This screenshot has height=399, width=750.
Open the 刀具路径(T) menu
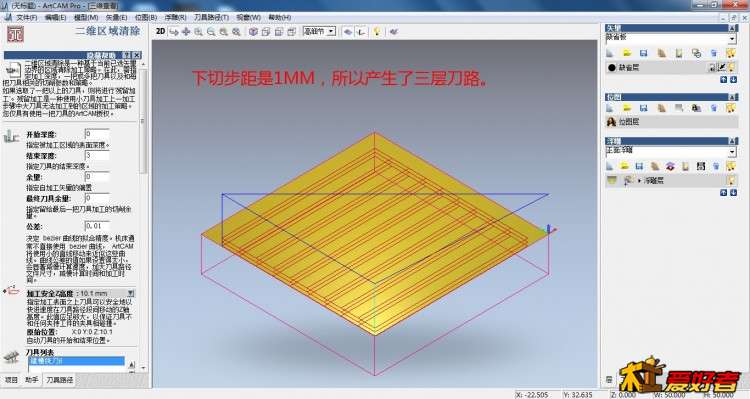point(211,17)
